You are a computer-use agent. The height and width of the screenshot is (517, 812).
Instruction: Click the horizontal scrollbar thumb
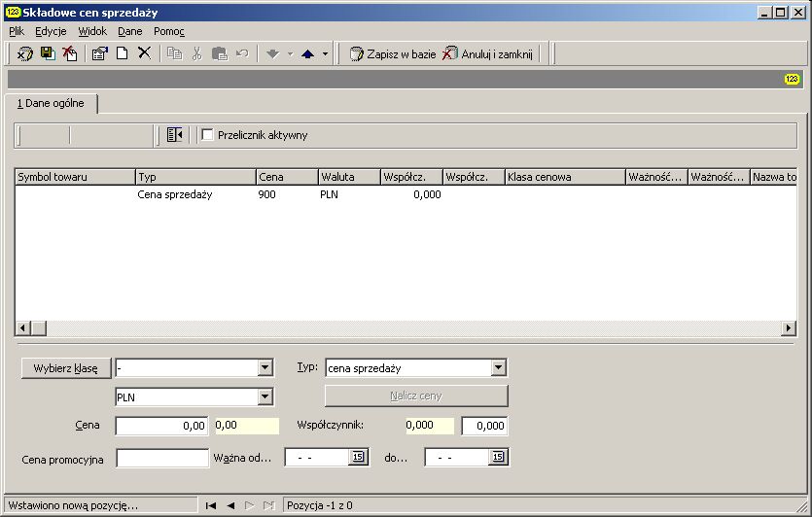pos(39,327)
